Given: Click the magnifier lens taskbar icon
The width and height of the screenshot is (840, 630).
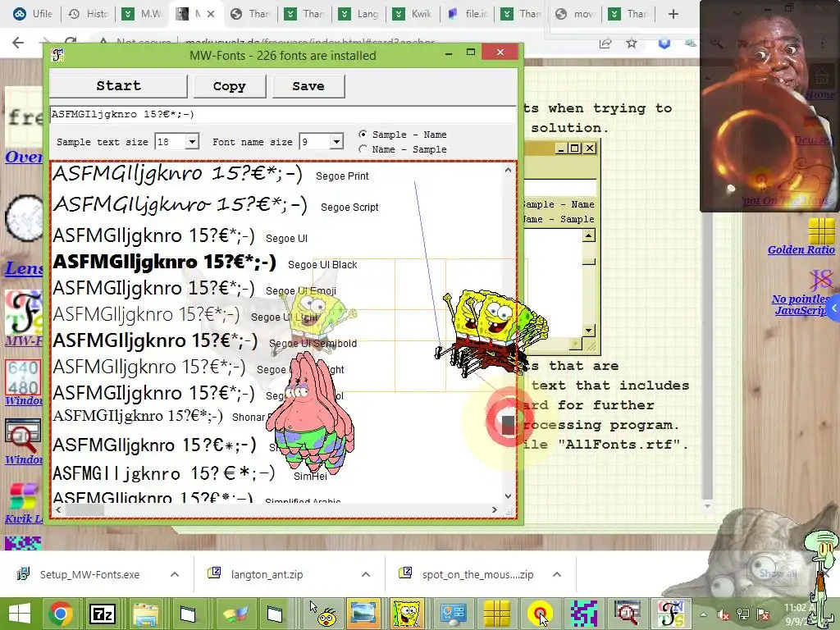Looking at the screenshot, I should pyautogui.click(x=627, y=614).
